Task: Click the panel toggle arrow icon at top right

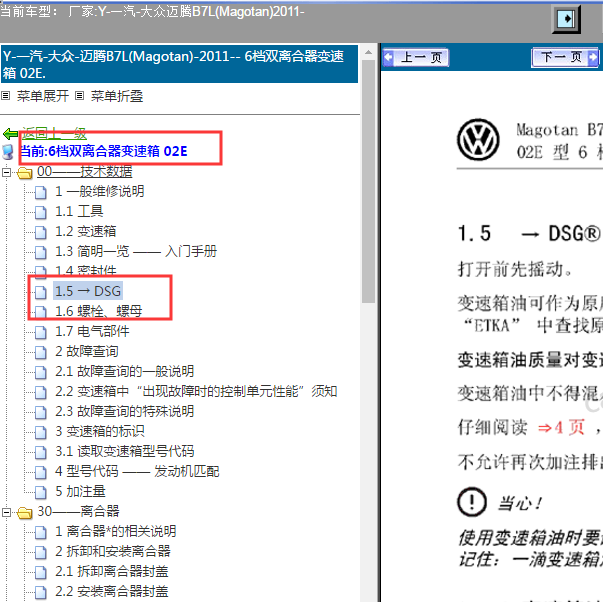Action: click(566, 18)
